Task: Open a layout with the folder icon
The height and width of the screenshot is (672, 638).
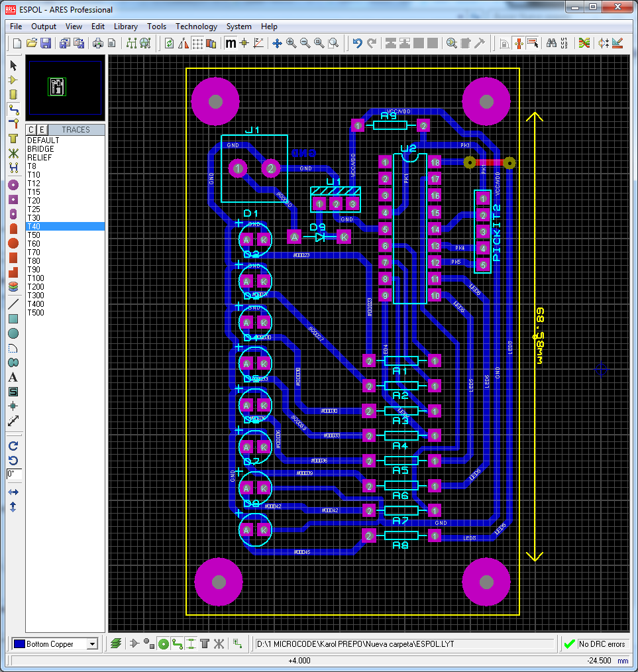Action: click(31, 43)
